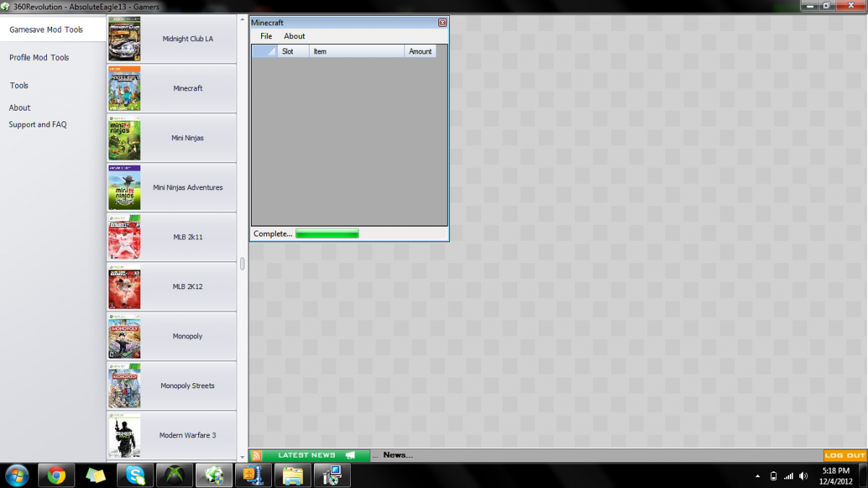Click the green Complete progress bar

(x=327, y=234)
